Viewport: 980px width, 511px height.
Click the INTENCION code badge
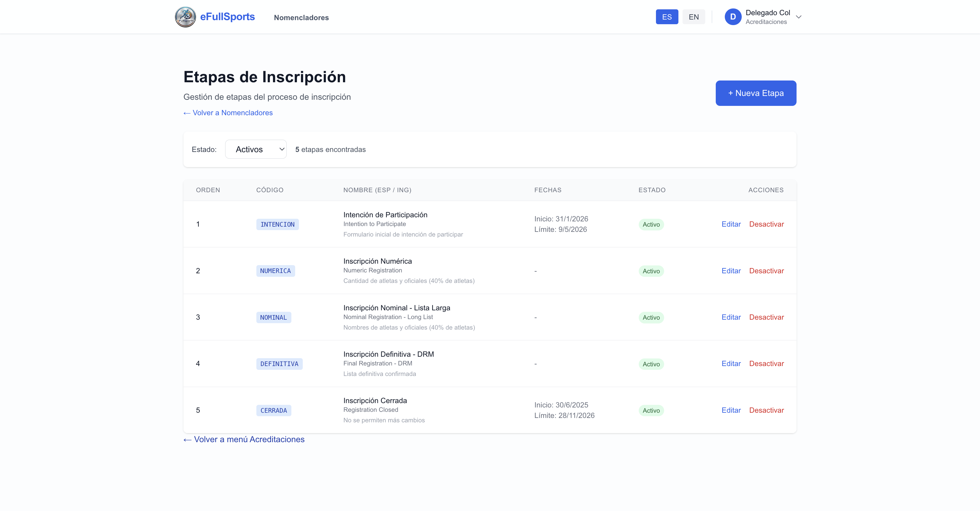tap(277, 225)
